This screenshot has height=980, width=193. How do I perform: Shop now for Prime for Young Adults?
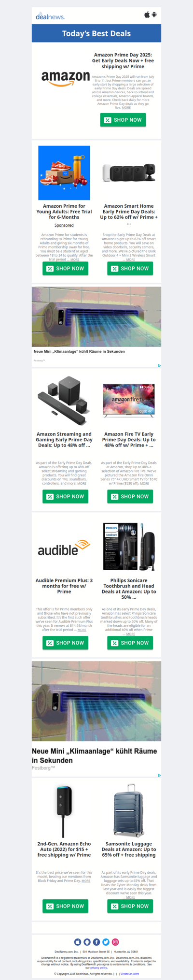point(65,269)
